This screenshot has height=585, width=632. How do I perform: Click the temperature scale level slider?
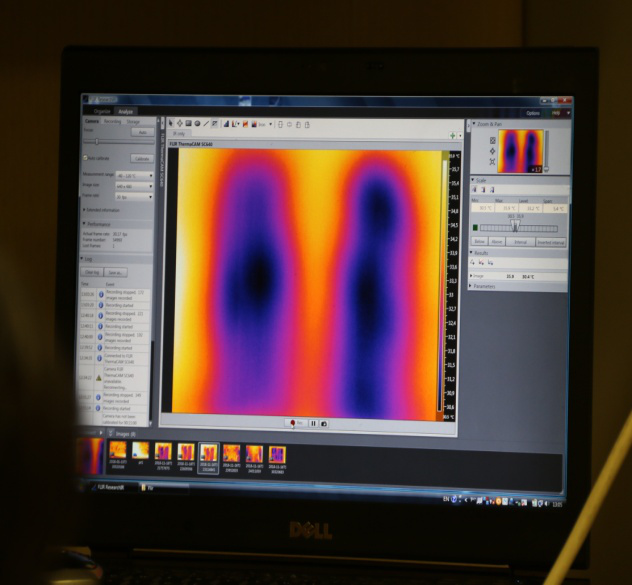coord(514,227)
